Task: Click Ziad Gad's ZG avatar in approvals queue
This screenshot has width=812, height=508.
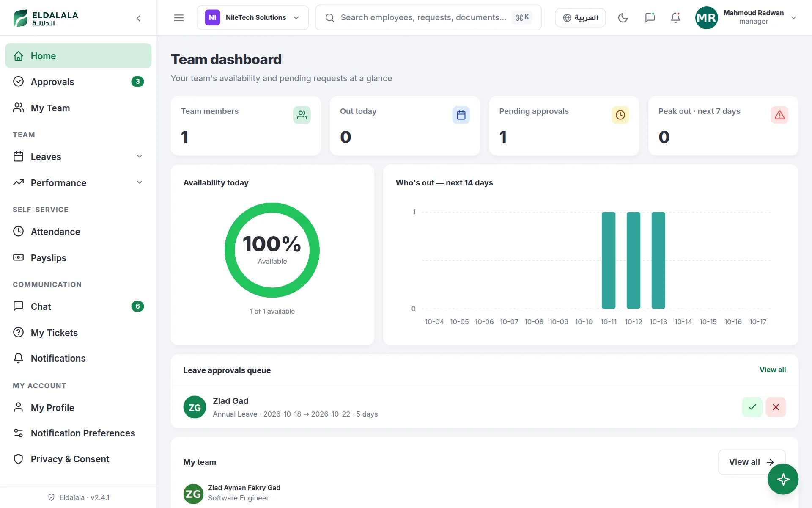Action: tap(195, 407)
